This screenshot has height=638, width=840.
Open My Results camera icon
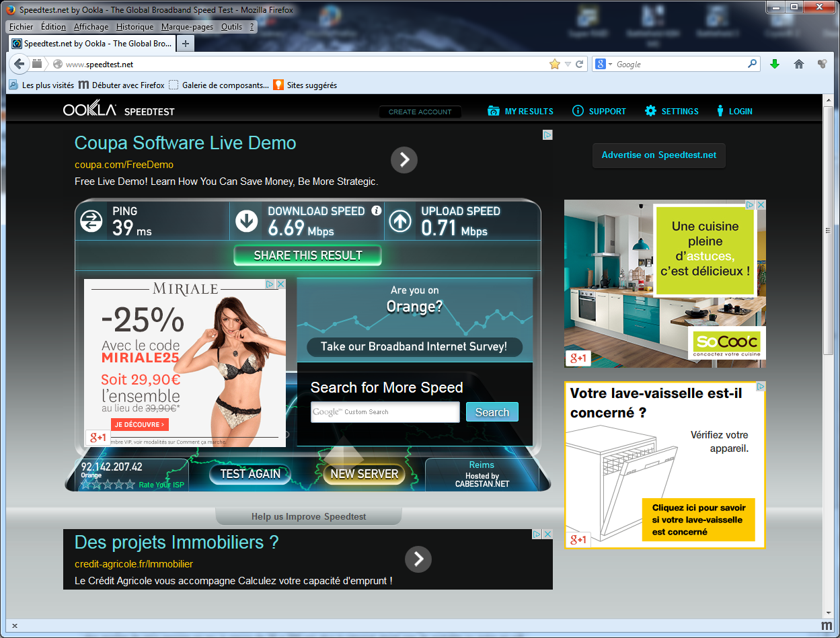pyautogui.click(x=494, y=111)
